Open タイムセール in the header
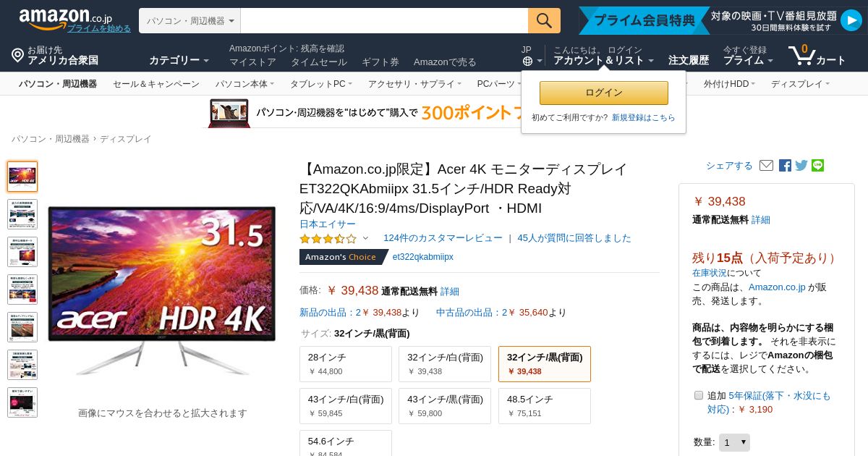The width and height of the screenshot is (868, 456). (x=319, y=62)
